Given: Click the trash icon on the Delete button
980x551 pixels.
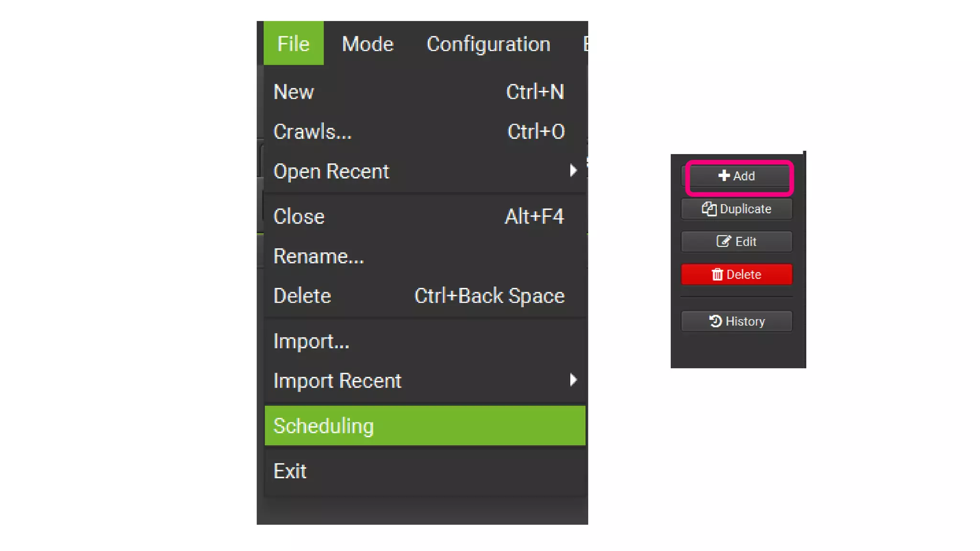Looking at the screenshot, I should coord(717,275).
